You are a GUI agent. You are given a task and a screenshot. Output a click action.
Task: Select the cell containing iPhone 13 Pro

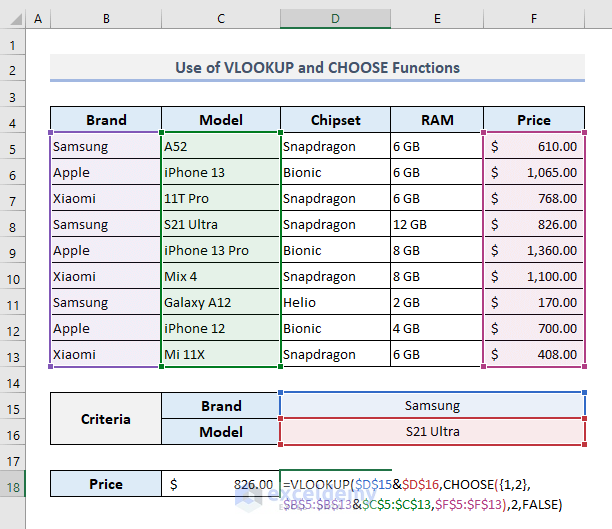pyautogui.click(x=221, y=250)
